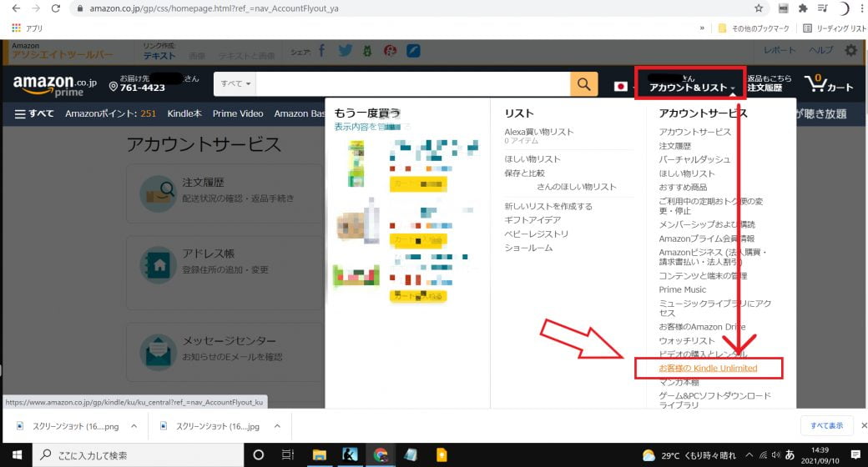
Task: Open the アプリ apps grid shortcut
Action: tap(27, 28)
